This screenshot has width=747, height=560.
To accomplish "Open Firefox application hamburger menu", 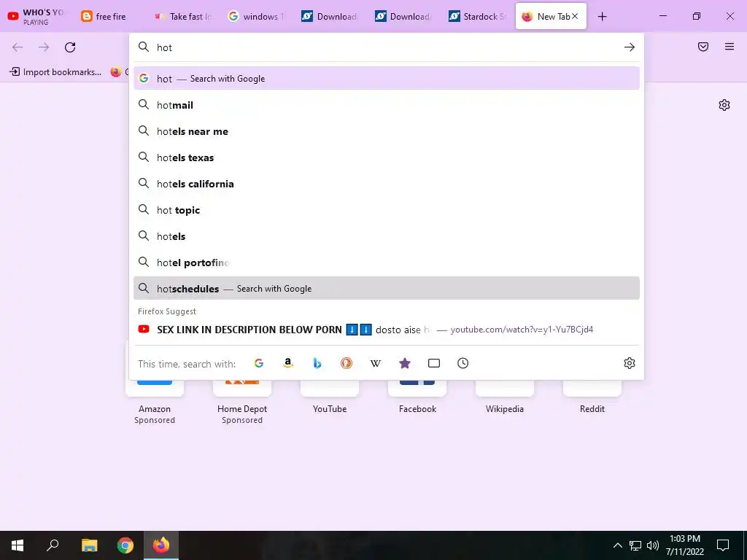I will pos(729,47).
